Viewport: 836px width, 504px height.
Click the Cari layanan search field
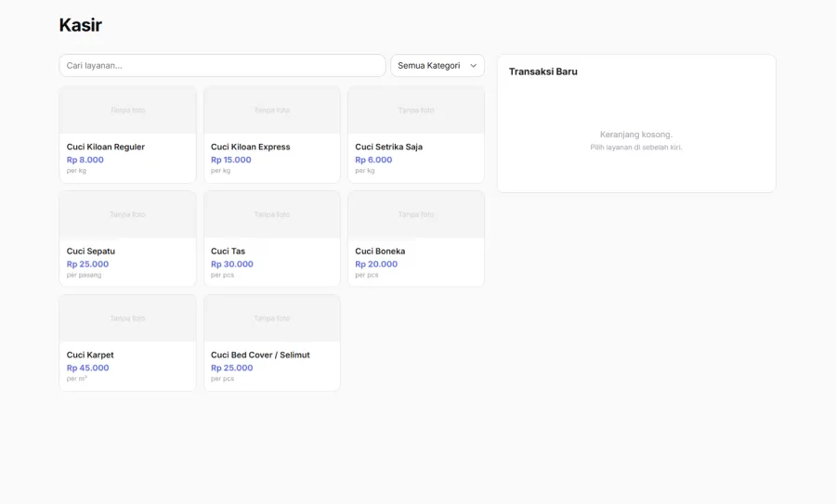[222, 66]
